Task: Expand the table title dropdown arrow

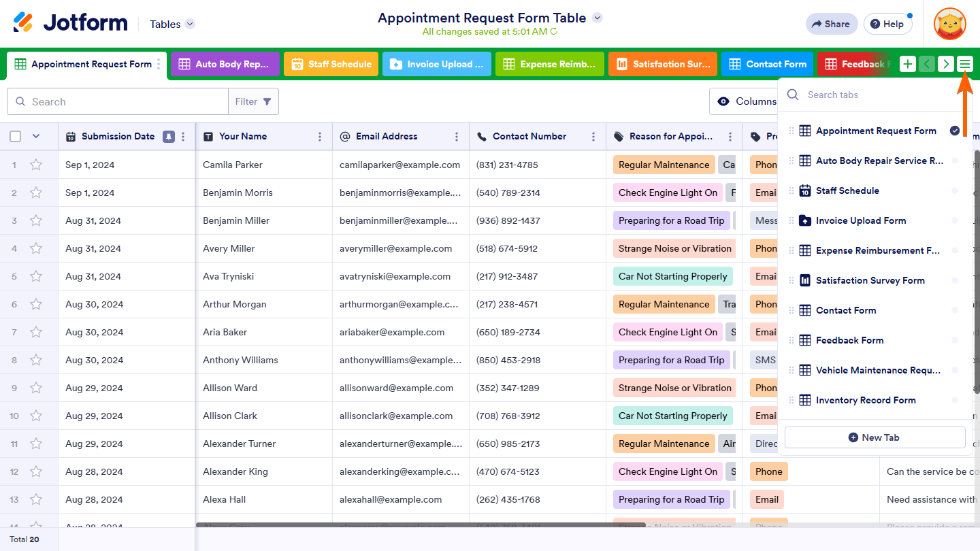Action: point(597,18)
